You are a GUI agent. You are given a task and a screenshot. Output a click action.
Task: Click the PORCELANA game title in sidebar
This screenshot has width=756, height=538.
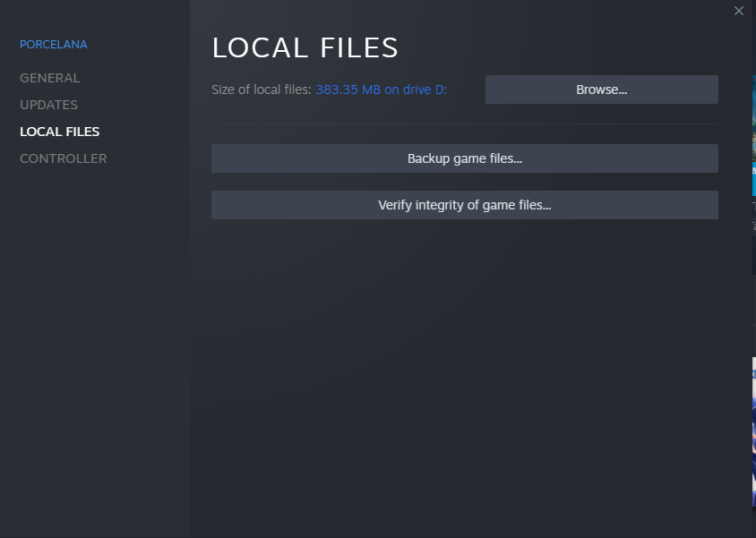point(54,45)
